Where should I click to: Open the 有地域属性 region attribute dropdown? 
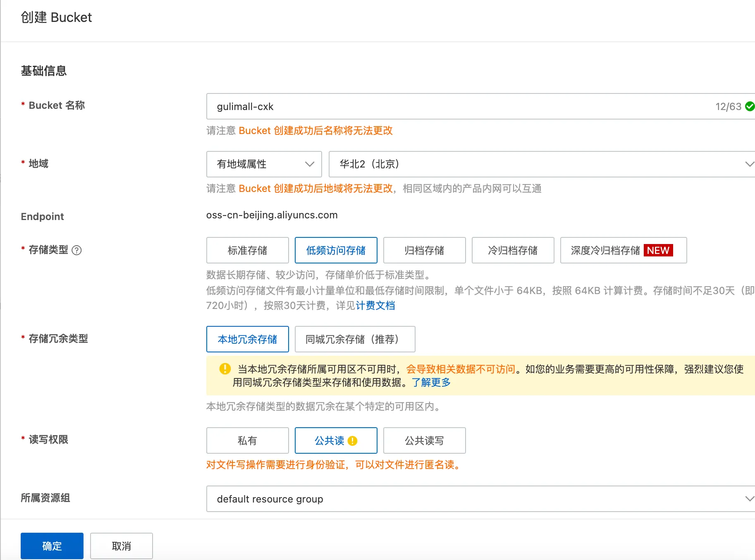(264, 164)
